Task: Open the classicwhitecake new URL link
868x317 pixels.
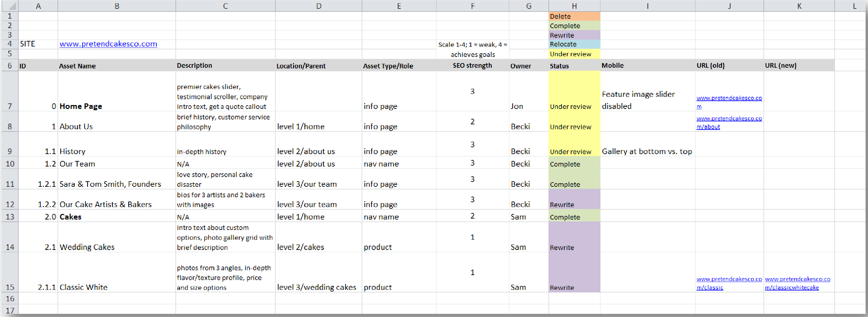Action: [797, 283]
